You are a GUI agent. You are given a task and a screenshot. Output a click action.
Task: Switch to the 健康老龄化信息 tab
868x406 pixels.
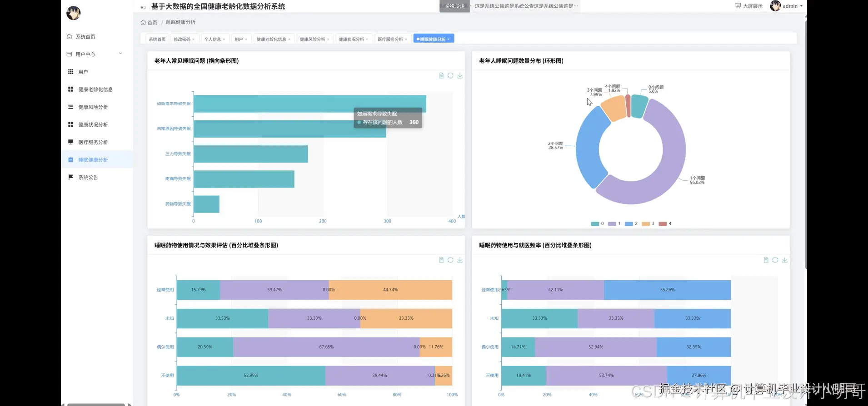click(x=271, y=39)
